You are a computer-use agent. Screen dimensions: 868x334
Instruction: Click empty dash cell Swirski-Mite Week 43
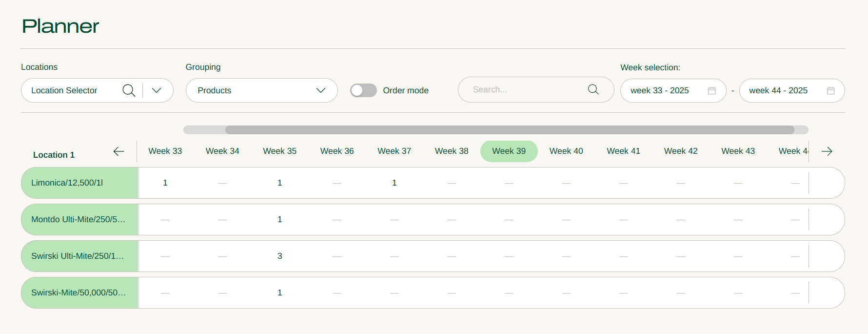point(738,293)
